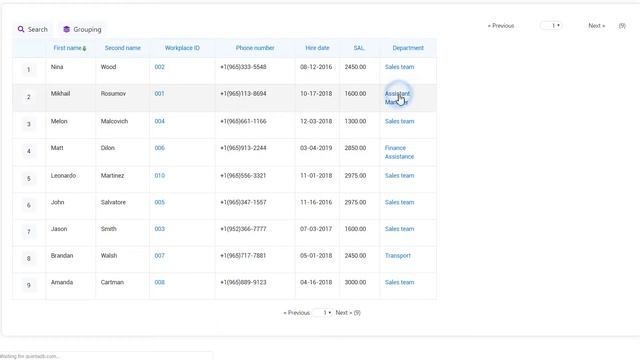
Task: Click second name Rosumov
Action: [x=113, y=93]
